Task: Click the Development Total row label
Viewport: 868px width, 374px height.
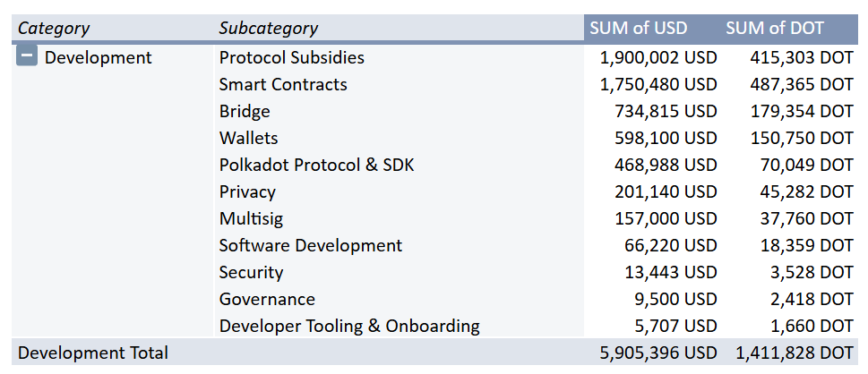Action: tap(92, 353)
